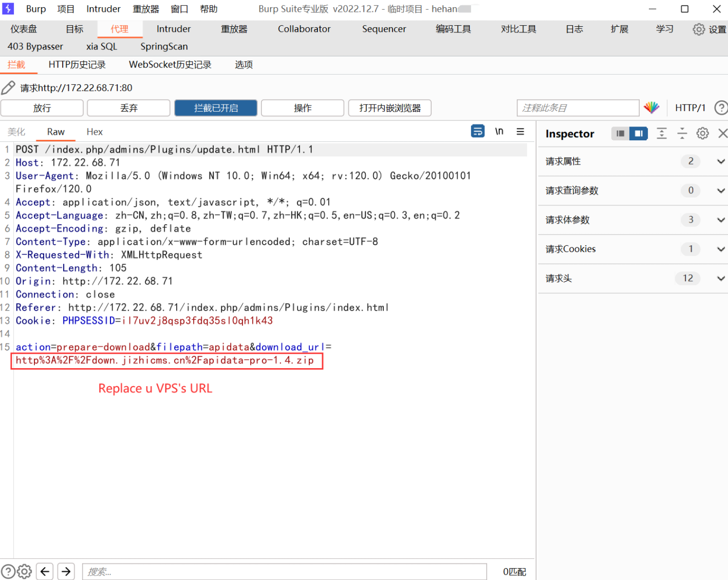Image resolution: width=728 pixels, height=580 pixels.
Task: Click the 操作 action button
Action: tap(303, 108)
